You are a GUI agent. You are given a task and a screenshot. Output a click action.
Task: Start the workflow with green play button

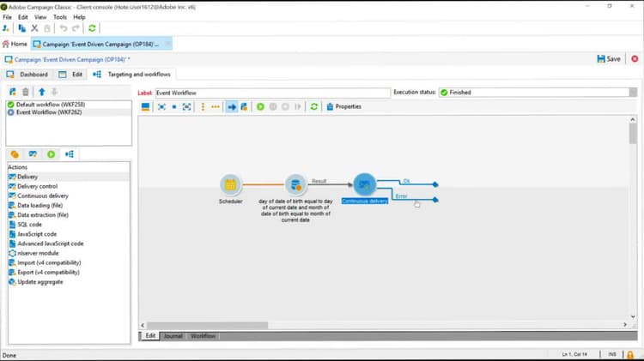click(260, 106)
